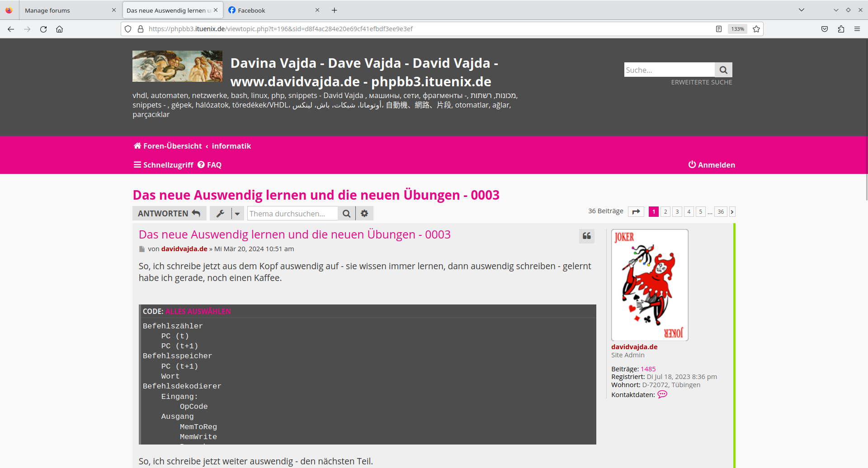This screenshot has height=468, width=868.
Task: Click inside the Thema durchsuchen search field
Action: (x=292, y=213)
